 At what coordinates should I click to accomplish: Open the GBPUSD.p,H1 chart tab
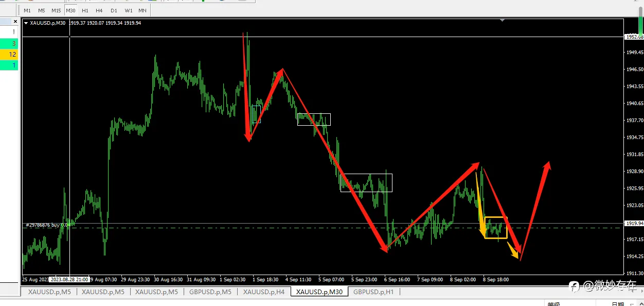[x=373, y=292]
